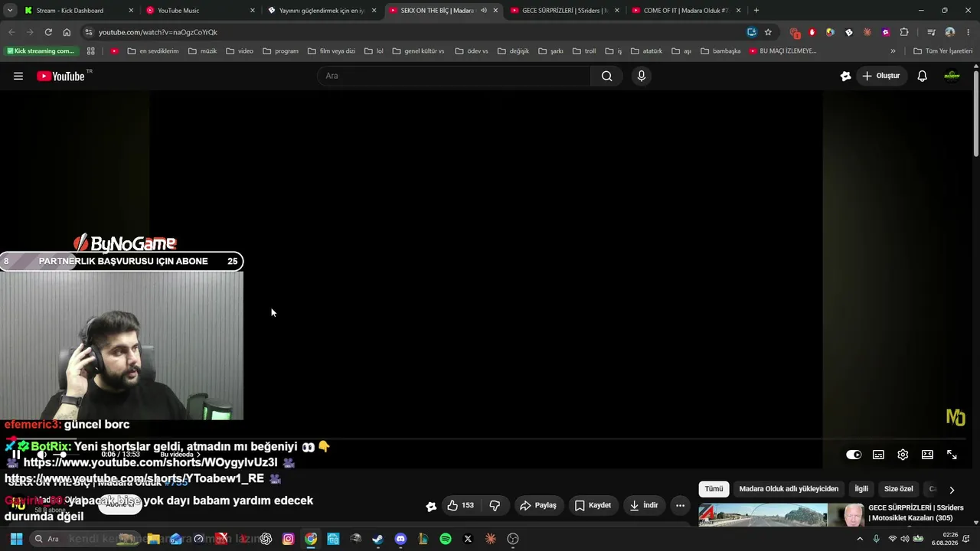Open the media controls icon in toolbar
Viewport: 980px width, 551px height.
pos(931,32)
